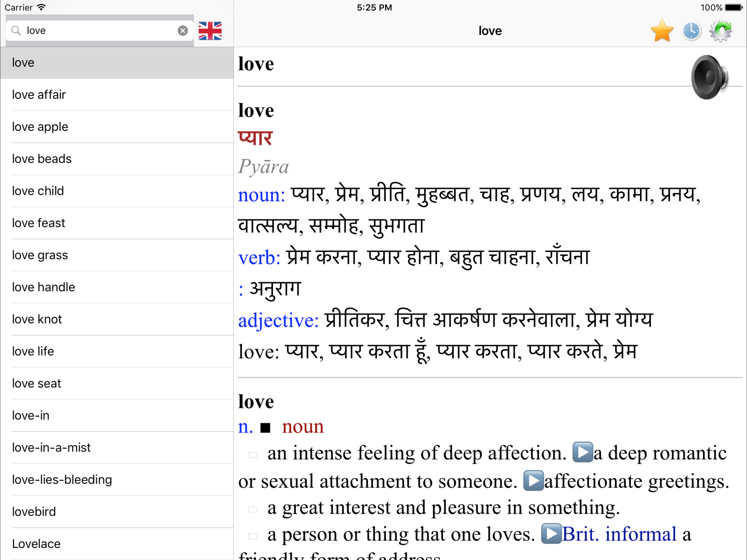Add word to favorites with star icon
This screenshot has height=560, width=747.
pos(662,31)
